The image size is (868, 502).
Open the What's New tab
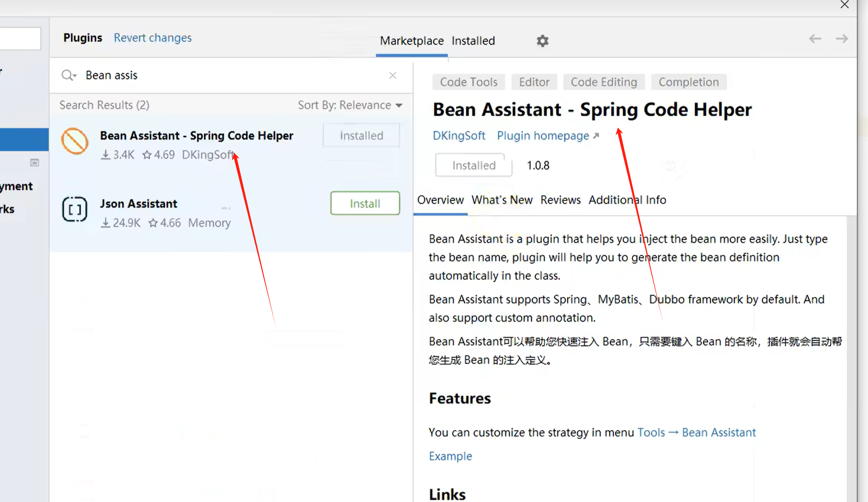[x=502, y=200]
